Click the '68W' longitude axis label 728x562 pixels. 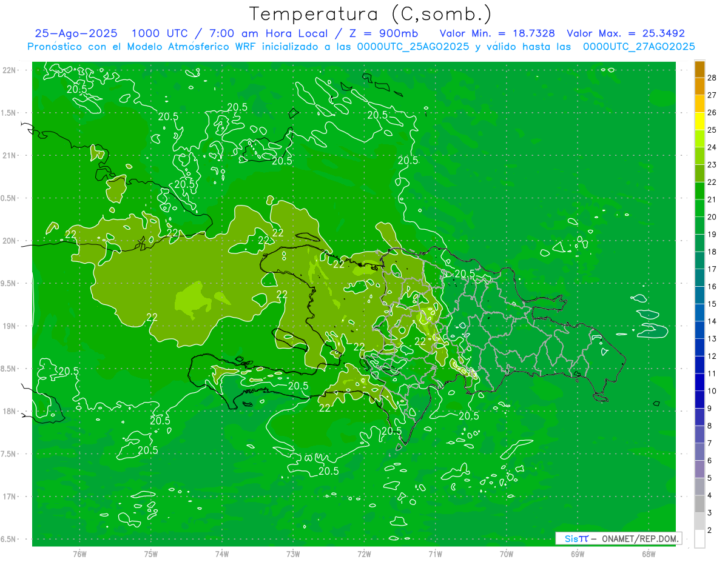pyautogui.click(x=649, y=554)
